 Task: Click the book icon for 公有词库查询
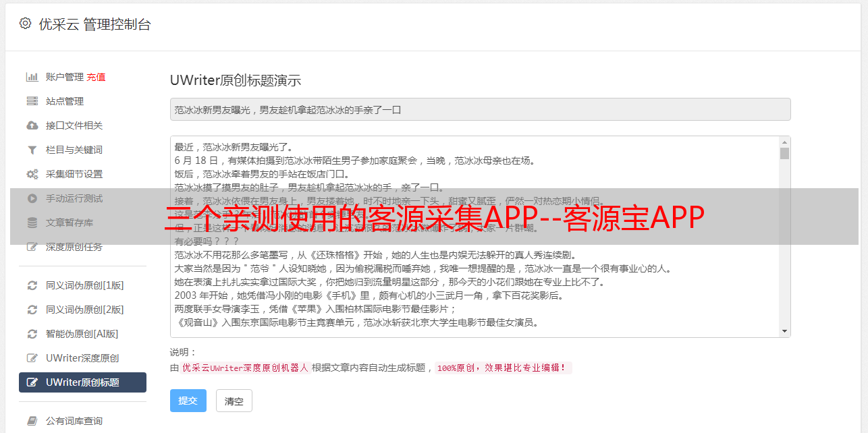coord(32,421)
